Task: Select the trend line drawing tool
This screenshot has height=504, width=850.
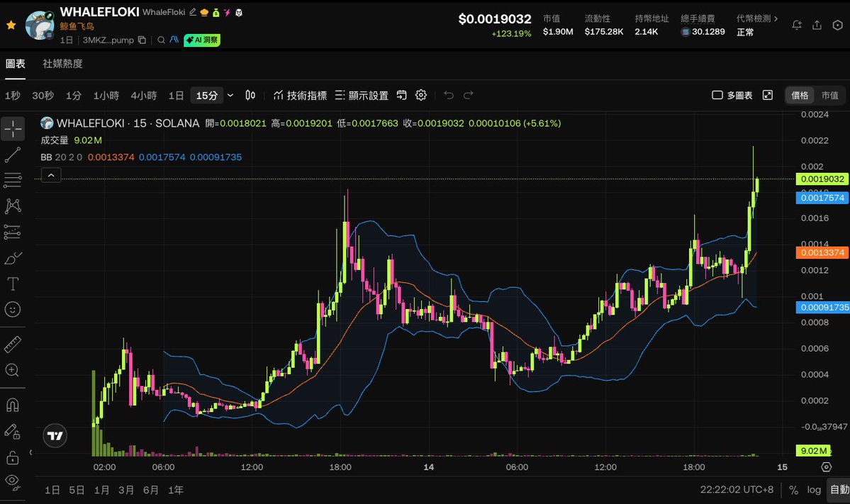Action: [13, 155]
